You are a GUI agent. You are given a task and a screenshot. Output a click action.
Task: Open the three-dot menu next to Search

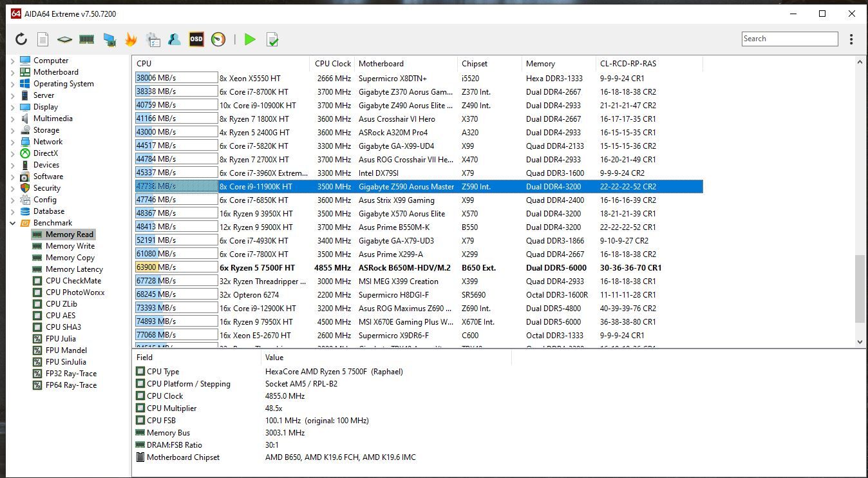coord(851,39)
